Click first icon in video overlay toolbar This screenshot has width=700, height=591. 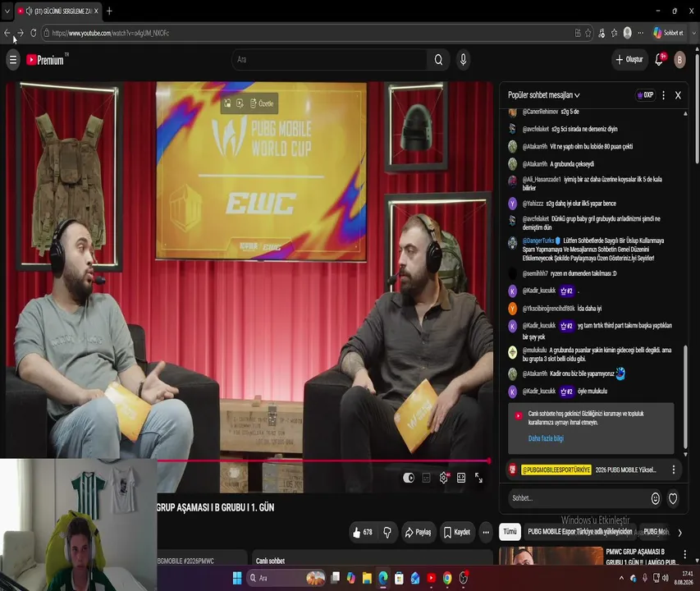click(227, 103)
